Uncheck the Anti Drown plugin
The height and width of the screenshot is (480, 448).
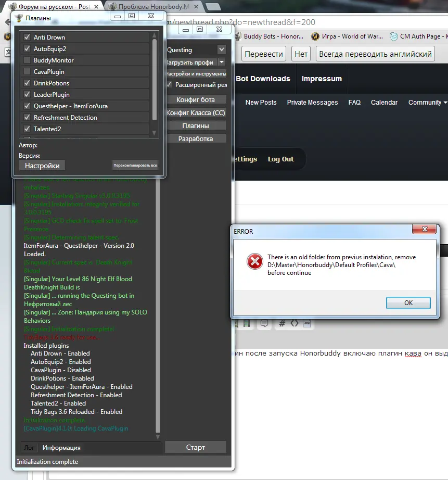[27, 37]
